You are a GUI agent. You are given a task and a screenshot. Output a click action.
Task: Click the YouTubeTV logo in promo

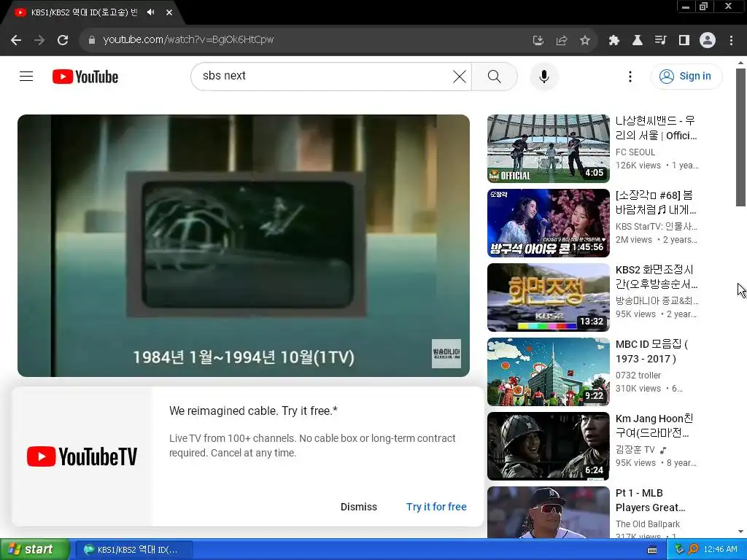point(82,456)
